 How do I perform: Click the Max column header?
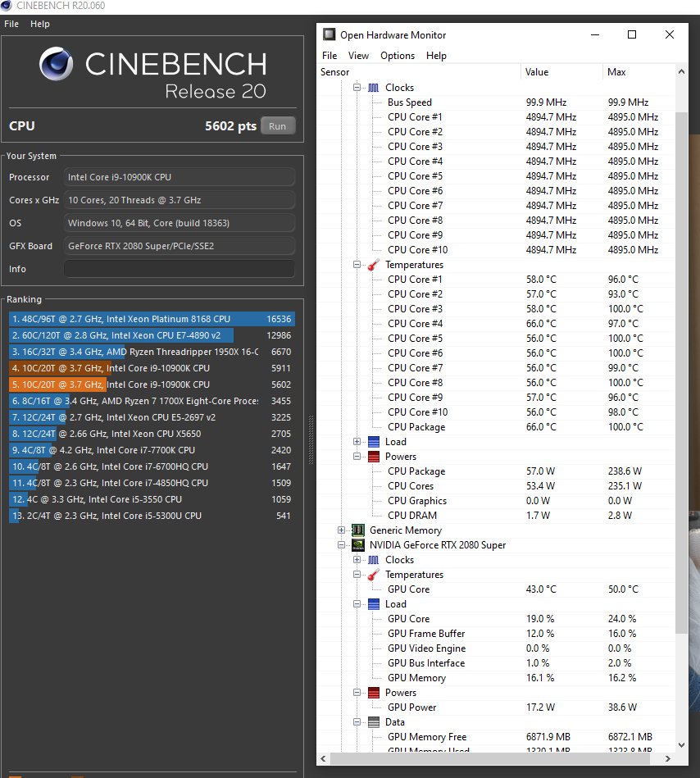pos(639,72)
